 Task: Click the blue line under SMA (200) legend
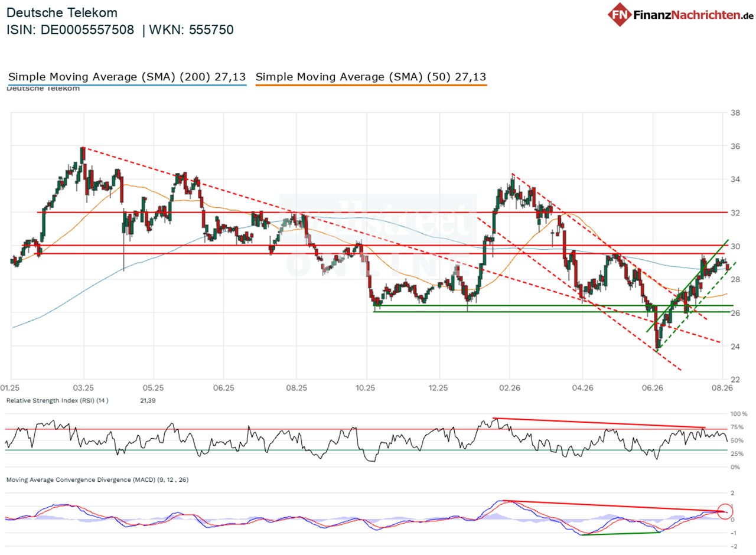(127, 86)
